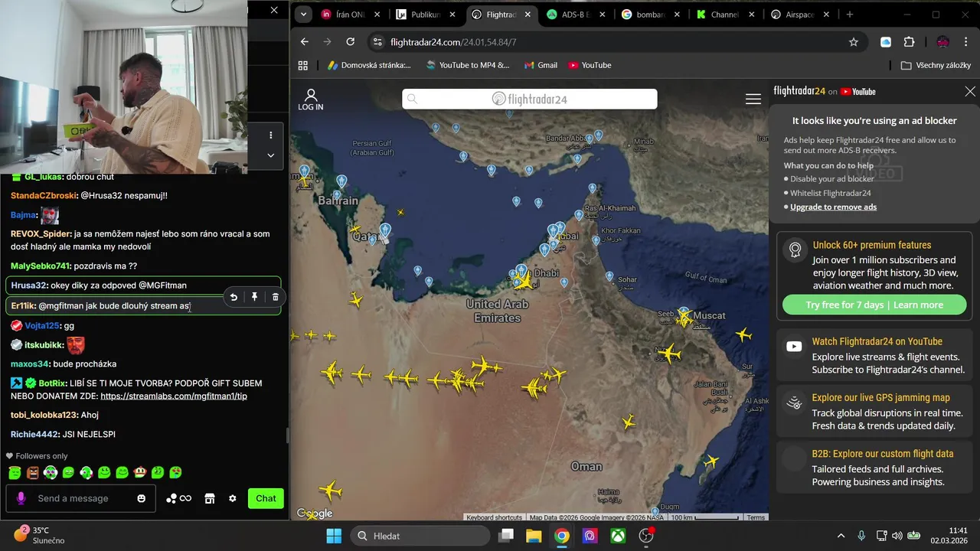Open YouTube bookmark
Viewport: 980px width, 551px height.
tap(590, 65)
